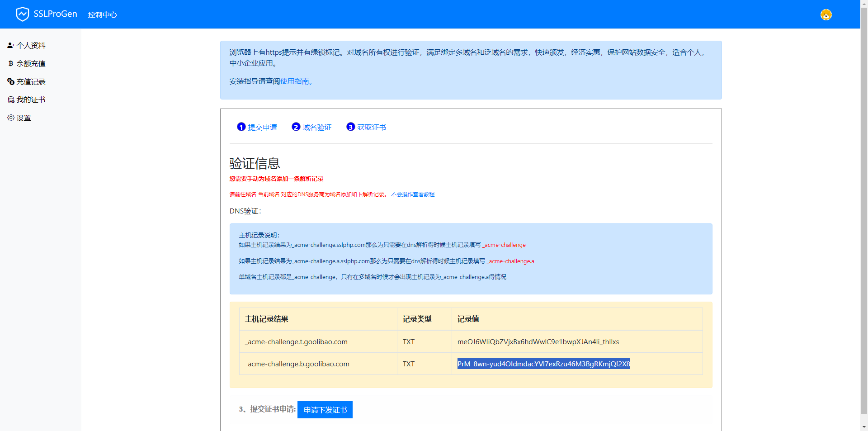The image size is (868, 431).
Task: Click the red _acme-challenge text in instructions
Action: click(x=504, y=245)
